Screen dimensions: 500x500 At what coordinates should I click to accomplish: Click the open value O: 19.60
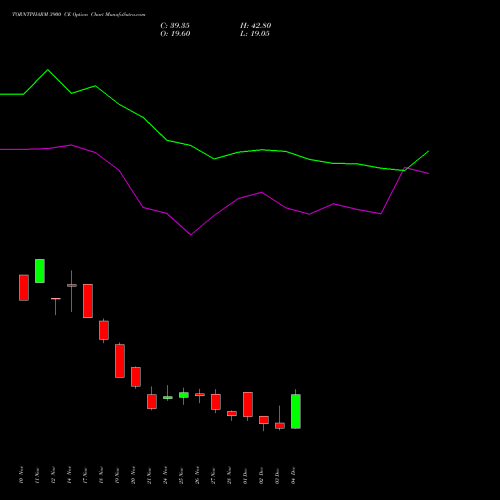(x=175, y=34)
